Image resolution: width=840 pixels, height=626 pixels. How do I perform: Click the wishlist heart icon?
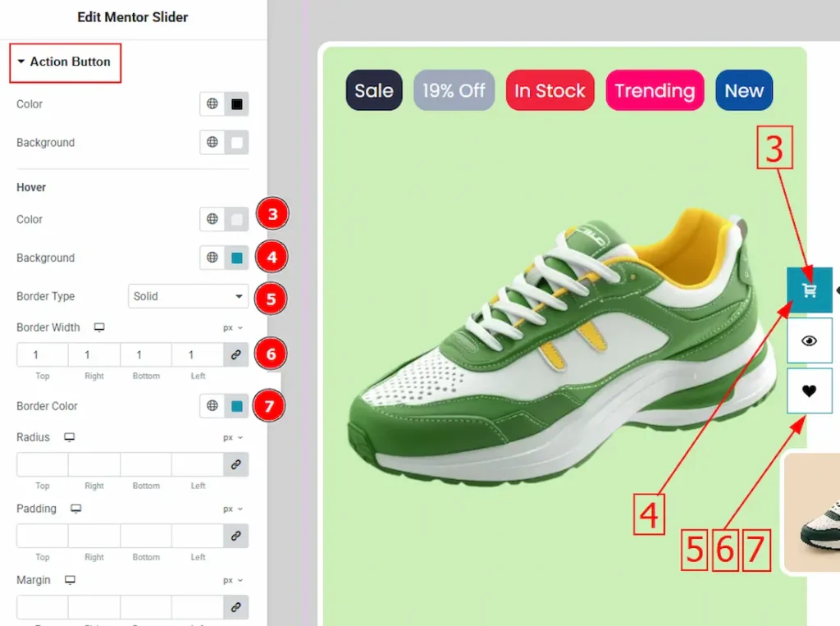pyautogui.click(x=810, y=391)
